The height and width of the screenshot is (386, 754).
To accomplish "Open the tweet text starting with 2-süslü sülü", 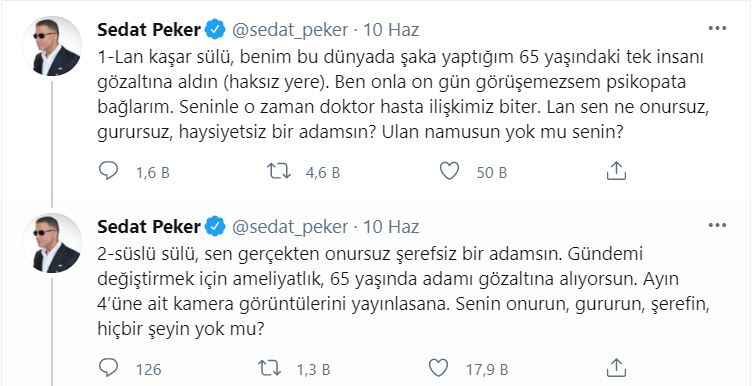I will click(x=404, y=292).
